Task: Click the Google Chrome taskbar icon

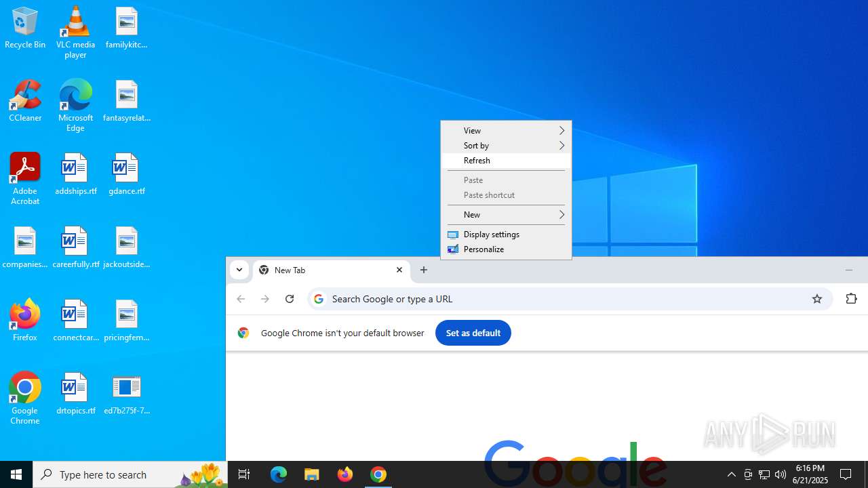Action: pos(378,474)
